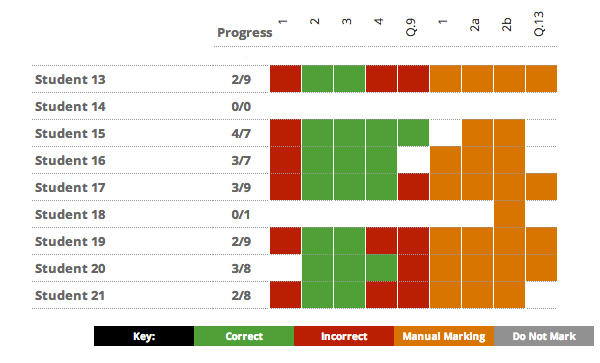Open the Student 18 row name
The image size is (600, 363).
pyautogui.click(x=70, y=214)
